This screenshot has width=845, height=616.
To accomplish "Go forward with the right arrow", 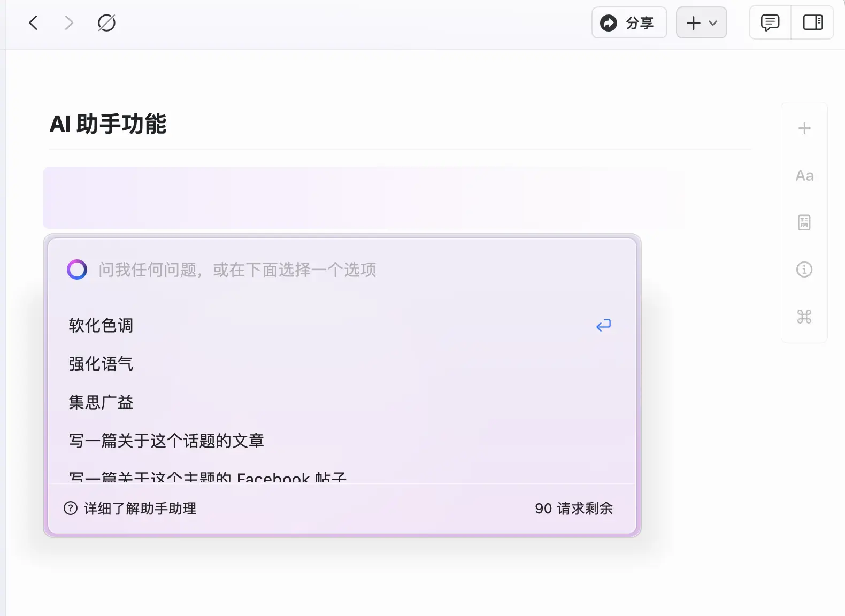I will [68, 23].
